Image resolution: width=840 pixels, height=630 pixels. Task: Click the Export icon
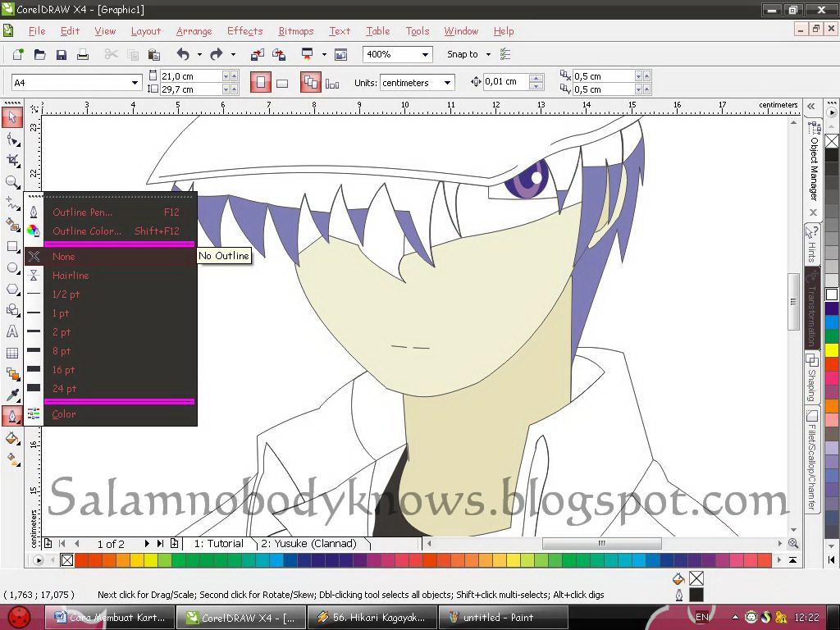click(279, 54)
